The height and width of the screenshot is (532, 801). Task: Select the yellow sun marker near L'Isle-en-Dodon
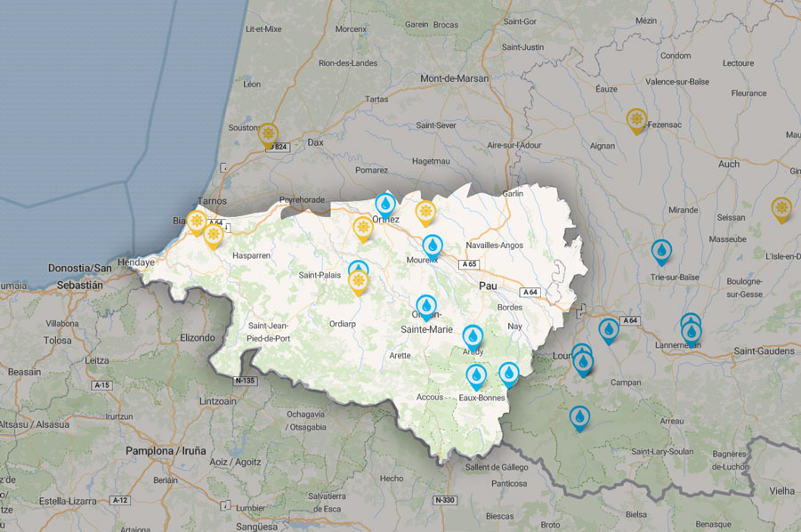781,208
